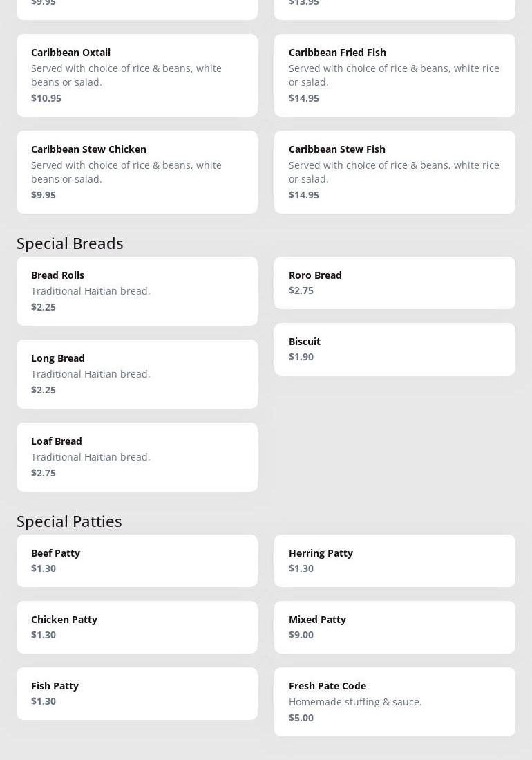Select the Herring Patty card

395,560
